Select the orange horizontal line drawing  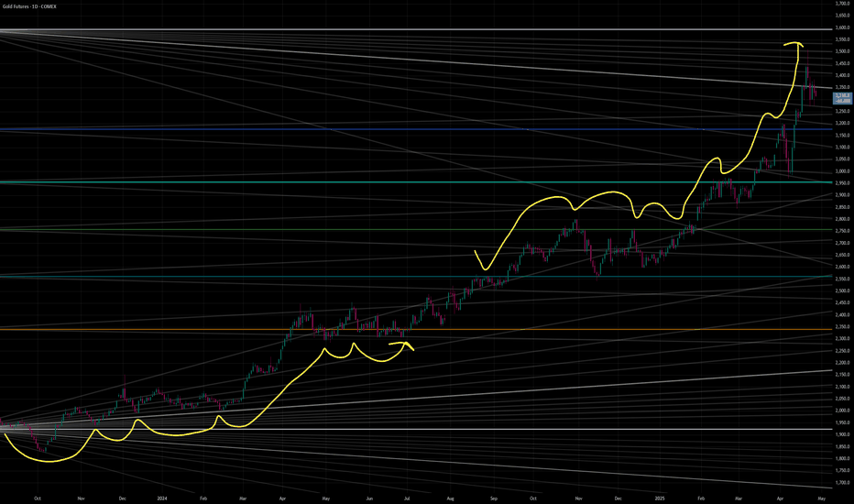(x=416, y=329)
